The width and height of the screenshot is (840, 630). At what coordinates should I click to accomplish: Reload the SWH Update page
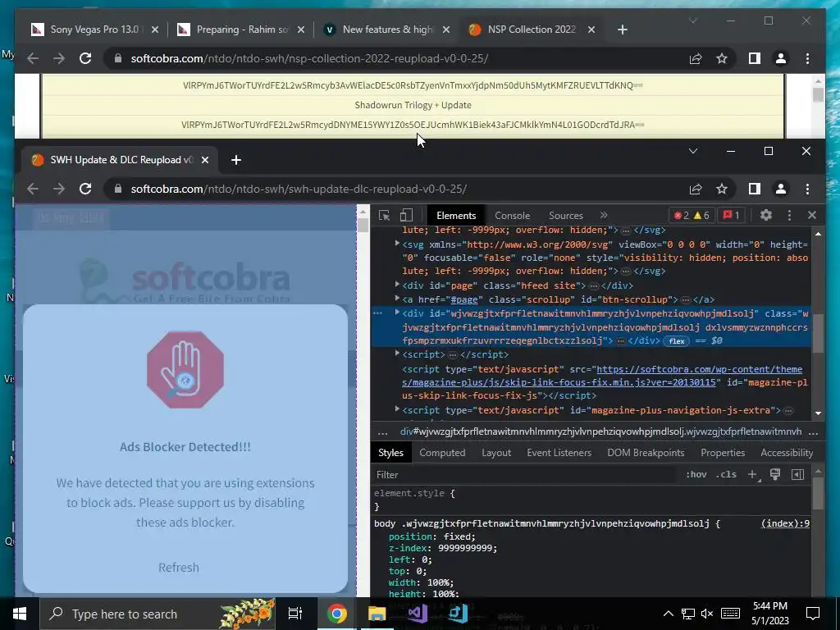(x=85, y=189)
